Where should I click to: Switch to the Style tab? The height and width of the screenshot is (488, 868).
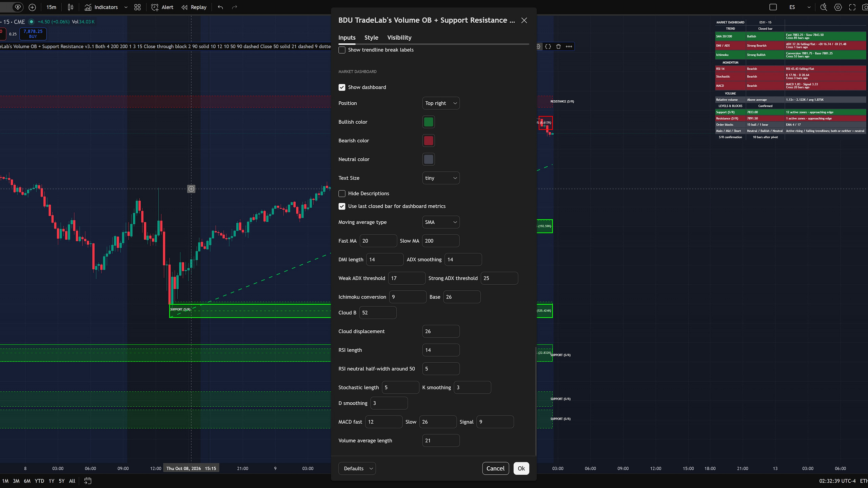371,38
